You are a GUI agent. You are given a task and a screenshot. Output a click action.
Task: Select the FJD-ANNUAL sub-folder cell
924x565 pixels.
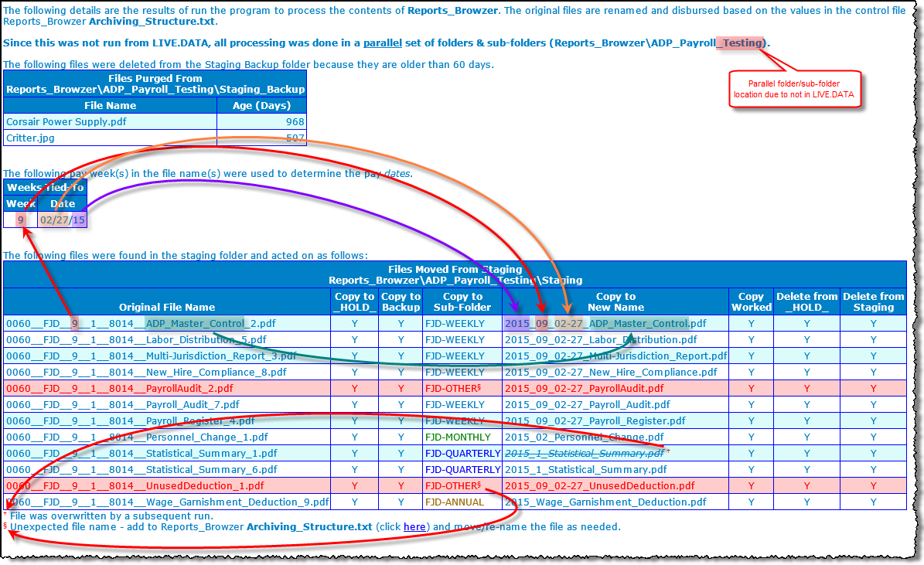[454, 502]
